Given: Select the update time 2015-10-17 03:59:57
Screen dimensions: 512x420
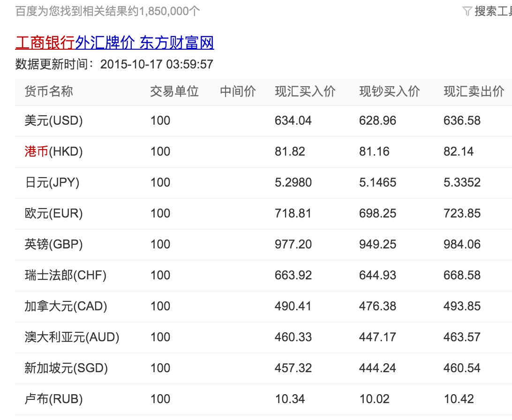Looking at the screenshot, I should (157, 64).
